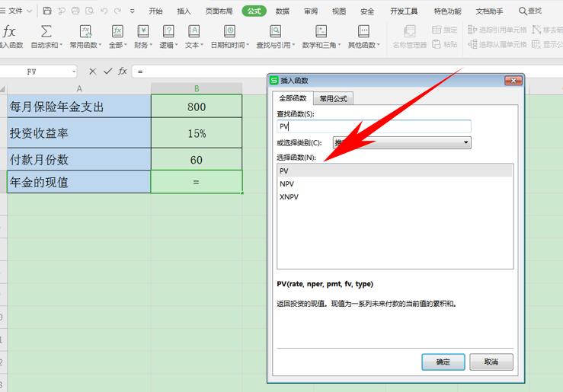Open the All functions (全部) icon
The width and height of the screenshot is (563, 392).
117,31
